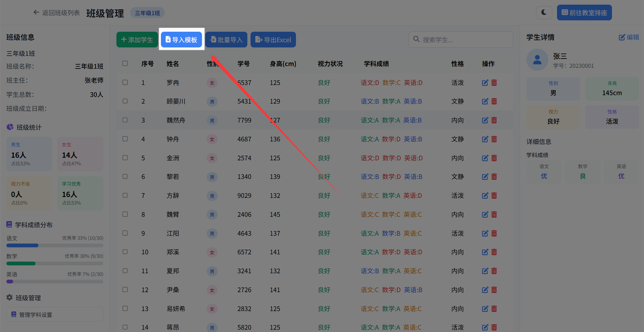Viewport: 644px width, 332px height.
Task: Click the search magnifier icon
Action: 416,39
